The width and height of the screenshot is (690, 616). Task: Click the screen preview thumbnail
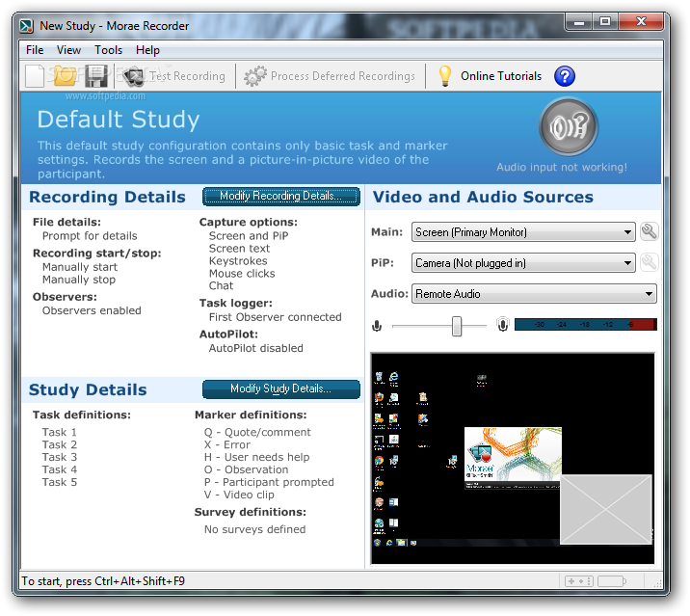click(x=513, y=458)
